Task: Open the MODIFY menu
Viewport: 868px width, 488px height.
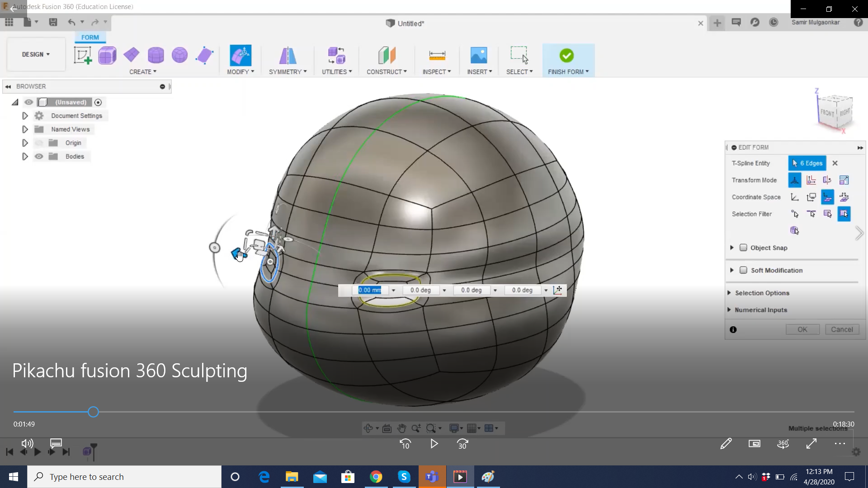Action: (241, 72)
